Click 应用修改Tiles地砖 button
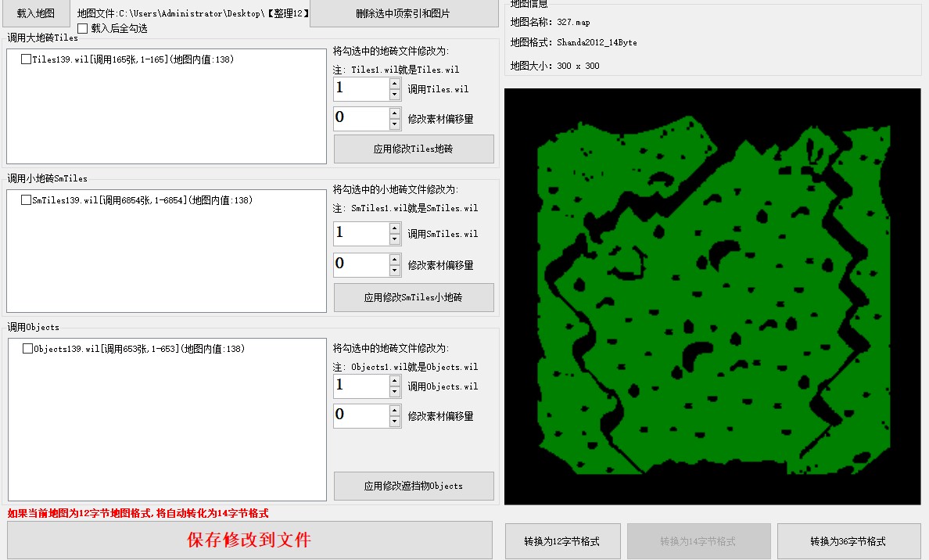Viewport: 929px width, 560px height. tap(413, 149)
